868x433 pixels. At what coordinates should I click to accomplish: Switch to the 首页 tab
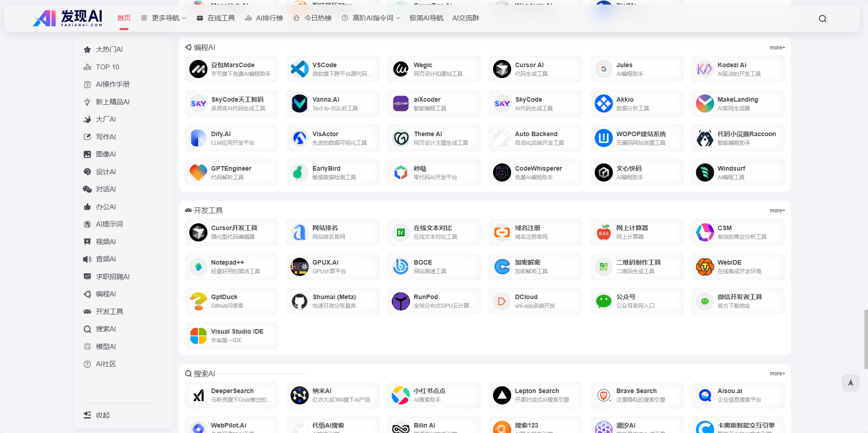coord(123,18)
